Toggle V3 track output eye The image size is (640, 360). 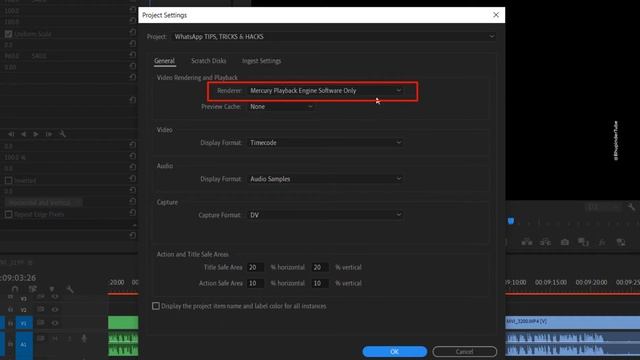point(55,297)
